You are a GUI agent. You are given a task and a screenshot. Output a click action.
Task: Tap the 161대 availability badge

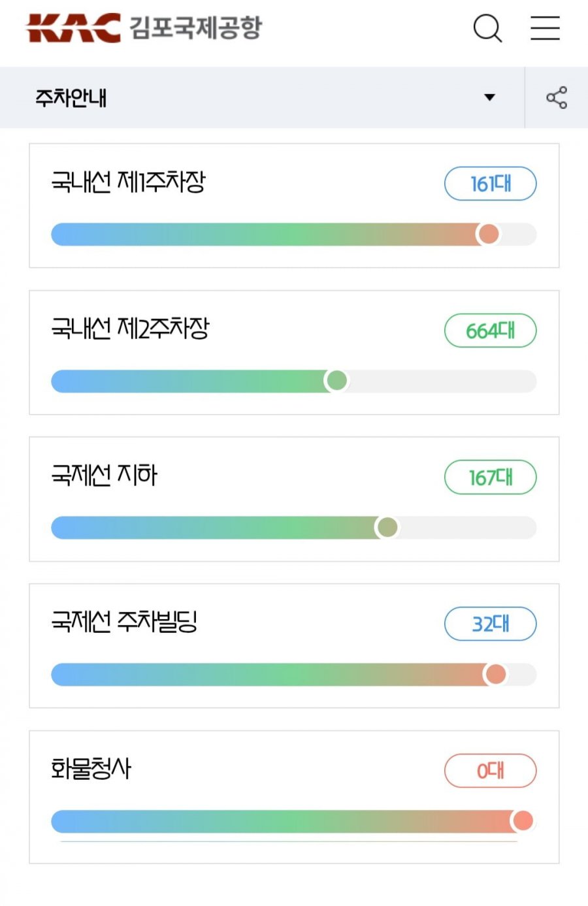tap(490, 184)
